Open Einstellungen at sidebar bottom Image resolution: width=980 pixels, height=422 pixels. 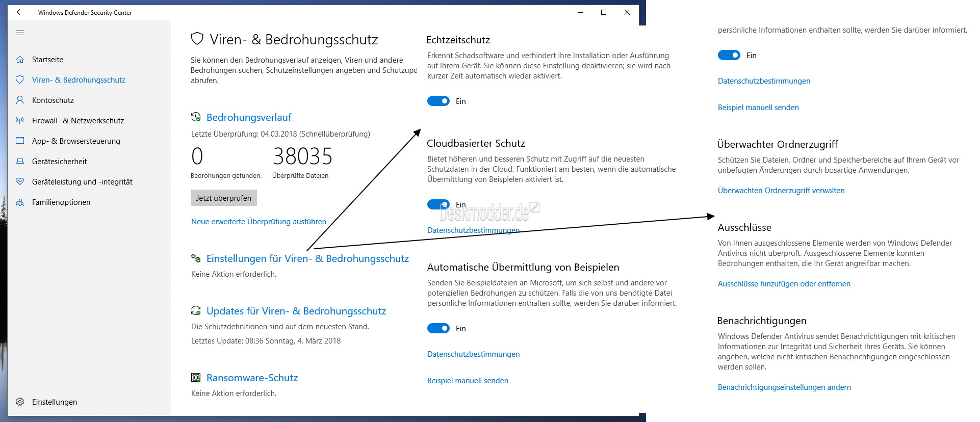click(55, 402)
